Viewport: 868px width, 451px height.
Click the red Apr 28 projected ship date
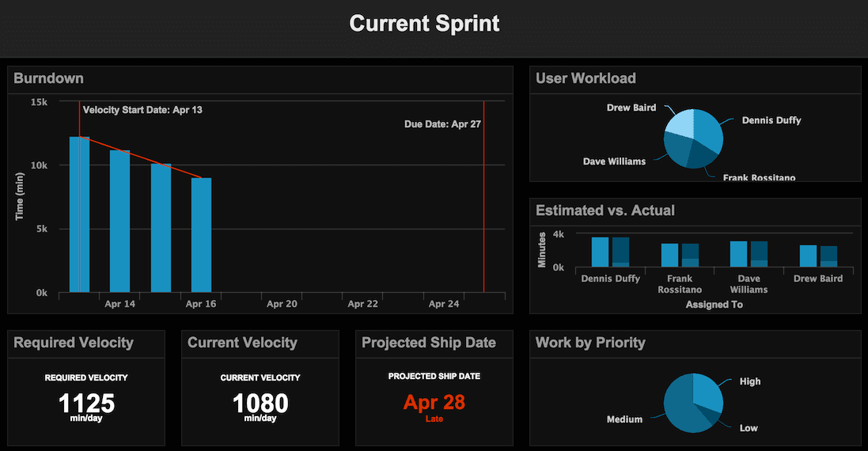[434, 402]
